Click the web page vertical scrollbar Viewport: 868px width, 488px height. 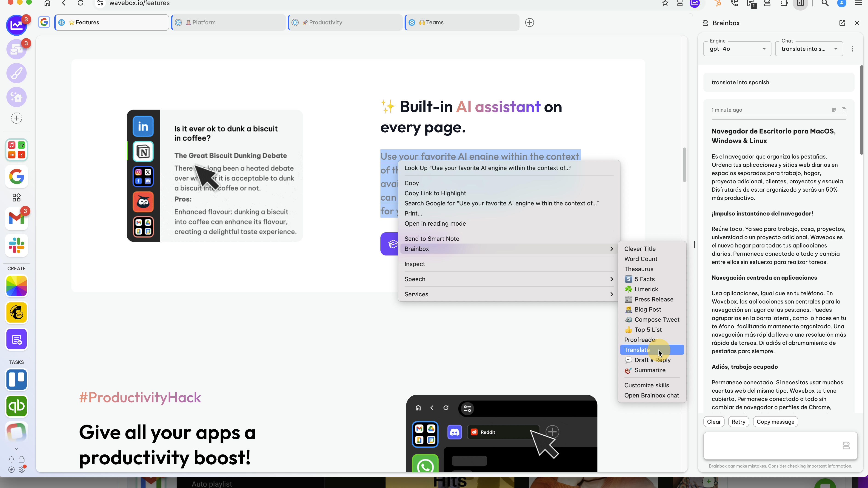tap(684, 165)
